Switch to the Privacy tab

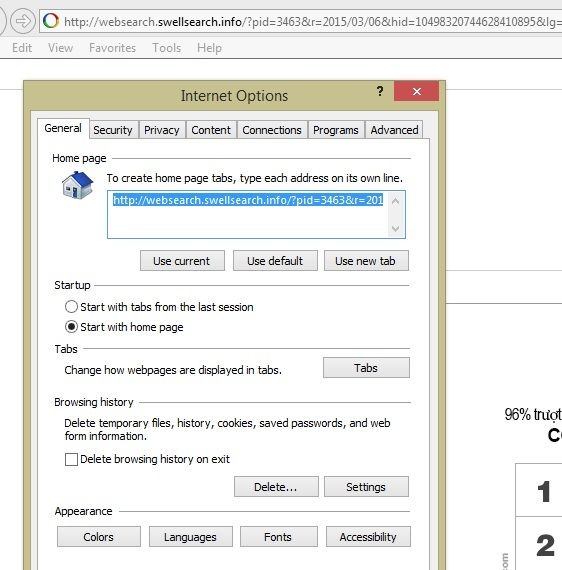(x=162, y=130)
